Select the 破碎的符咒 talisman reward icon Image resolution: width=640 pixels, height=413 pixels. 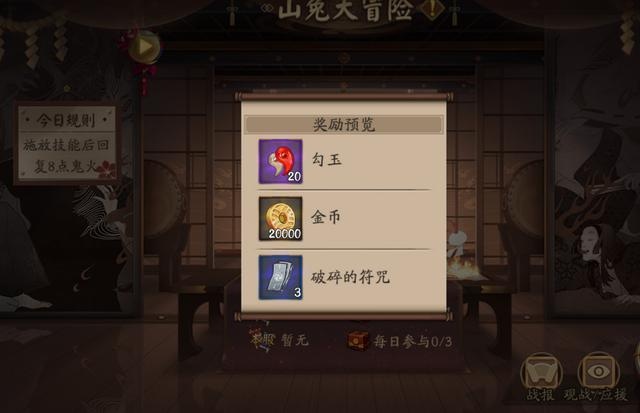pyautogui.click(x=280, y=278)
